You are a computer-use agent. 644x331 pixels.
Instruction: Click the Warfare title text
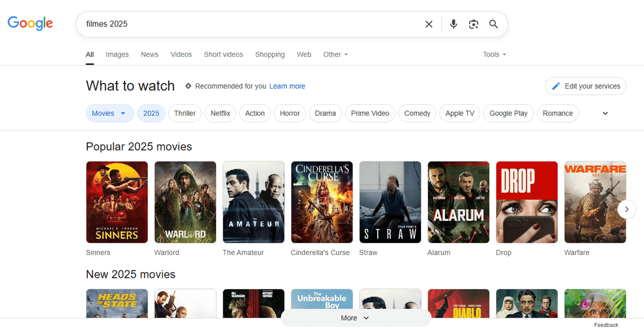tap(577, 253)
